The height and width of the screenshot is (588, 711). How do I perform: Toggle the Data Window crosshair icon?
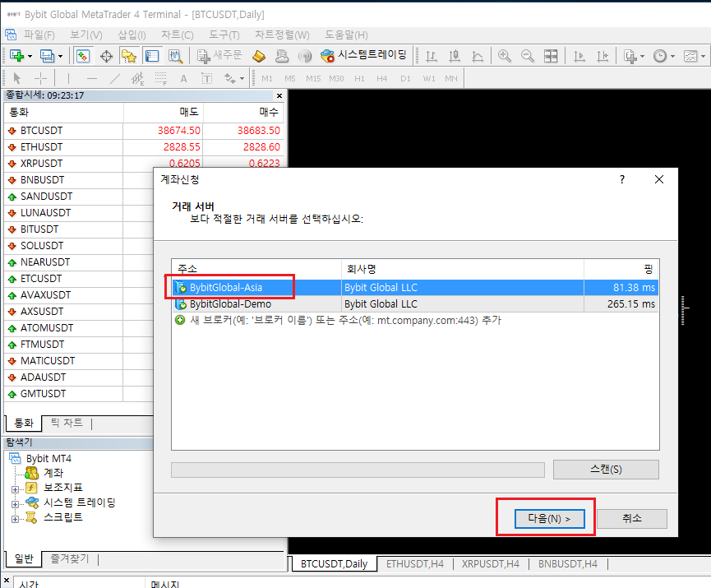tap(107, 56)
